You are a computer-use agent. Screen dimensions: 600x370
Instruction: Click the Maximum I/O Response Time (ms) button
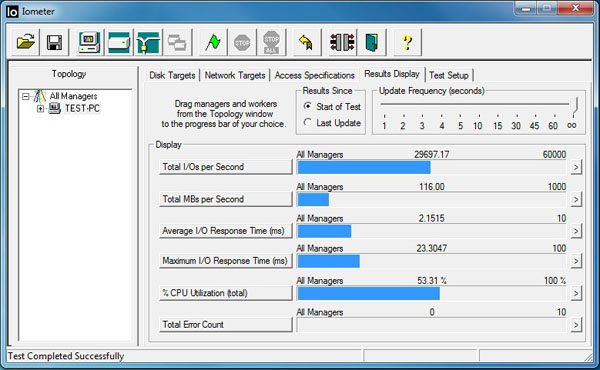point(226,261)
